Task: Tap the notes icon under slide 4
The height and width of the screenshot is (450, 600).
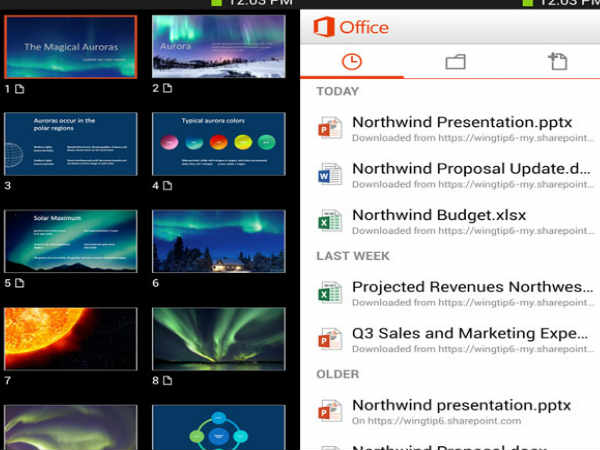Action: [168, 186]
